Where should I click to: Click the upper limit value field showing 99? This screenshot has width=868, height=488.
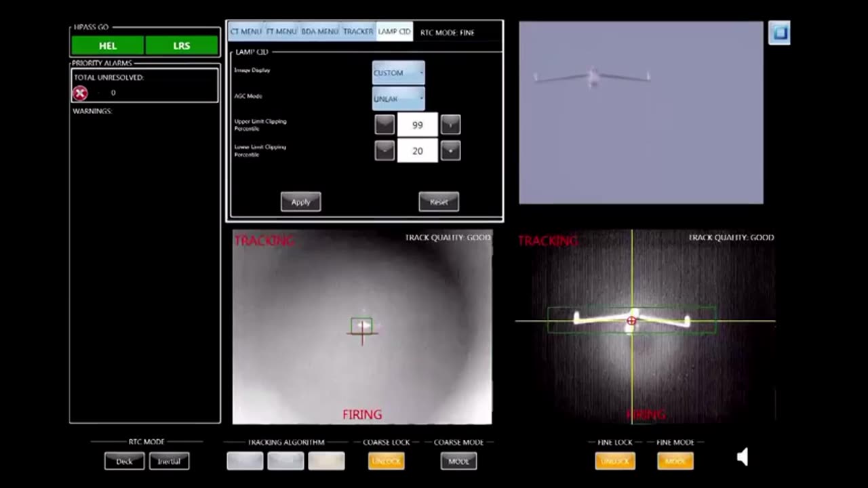(418, 125)
